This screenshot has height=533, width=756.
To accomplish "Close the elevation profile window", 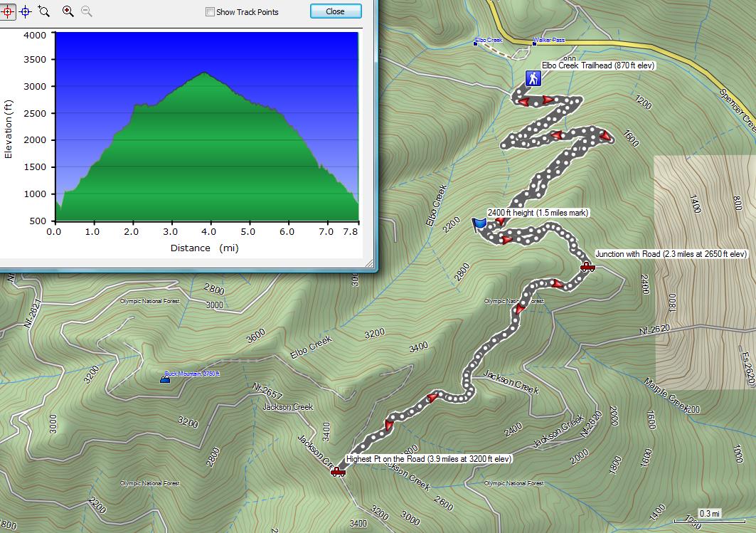I will click(336, 11).
